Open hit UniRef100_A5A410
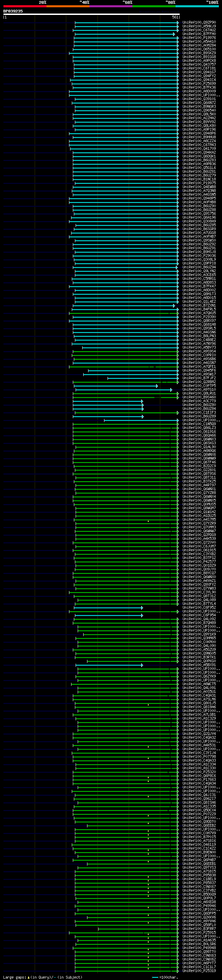The width and height of the screenshot is (222, 980). pyautogui.click(x=199, y=41)
